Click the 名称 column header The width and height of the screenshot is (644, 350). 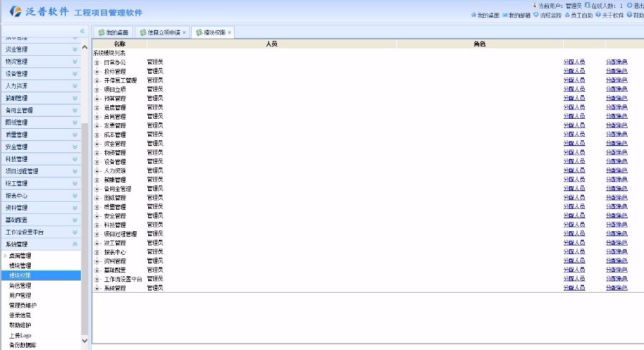pos(119,44)
